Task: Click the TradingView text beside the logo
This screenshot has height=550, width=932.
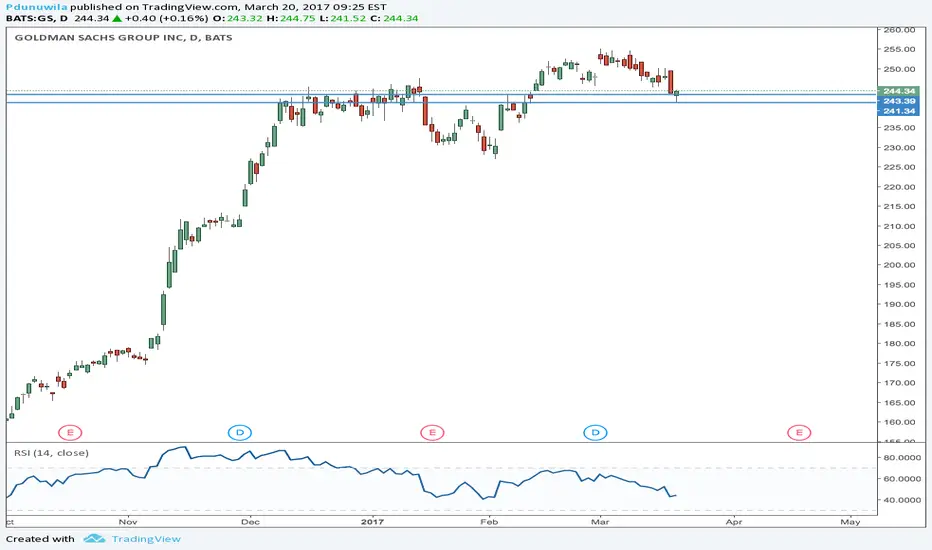Action: click(146, 539)
